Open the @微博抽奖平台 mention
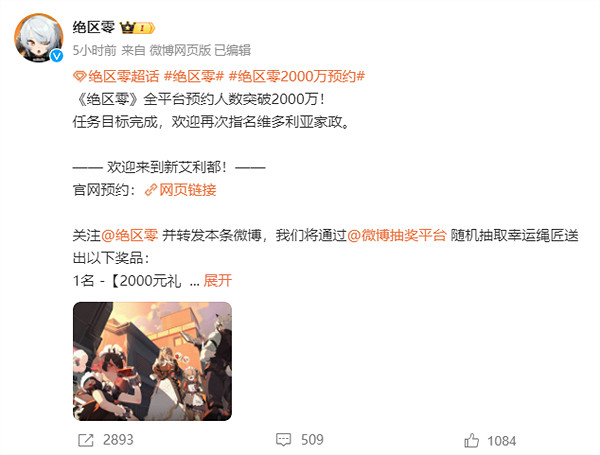Screen dimensions: 600x455 396,235
